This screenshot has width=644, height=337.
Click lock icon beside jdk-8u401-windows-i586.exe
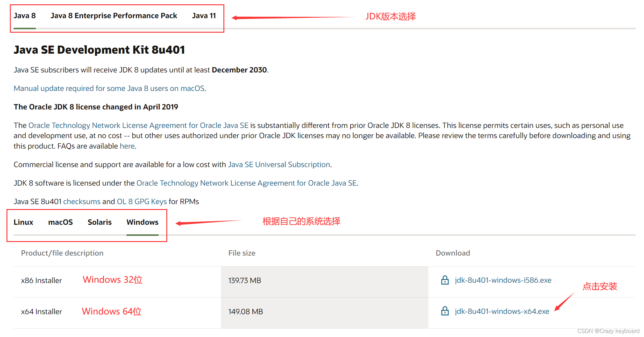445,280
